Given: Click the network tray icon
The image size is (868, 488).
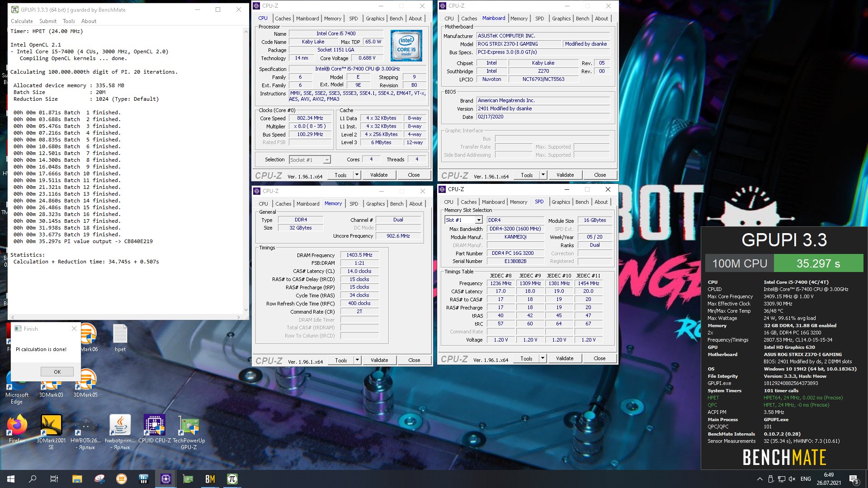Looking at the screenshot, I should 781,479.
